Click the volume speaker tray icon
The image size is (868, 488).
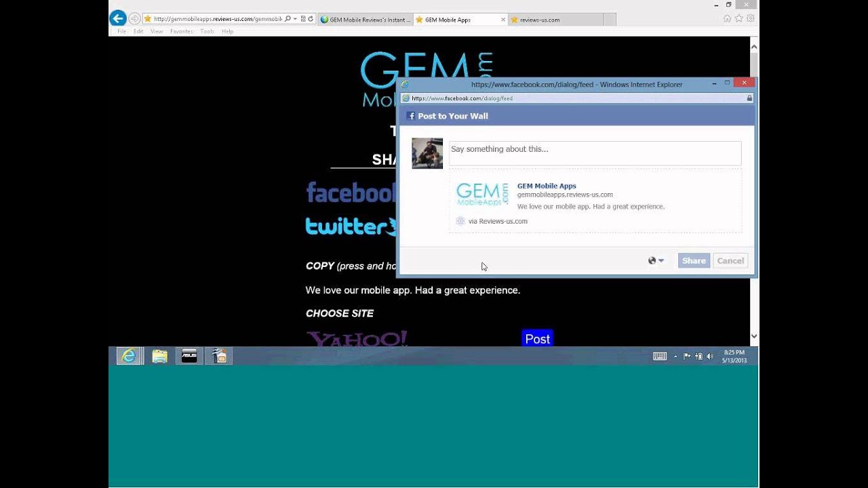[x=709, y=356]
